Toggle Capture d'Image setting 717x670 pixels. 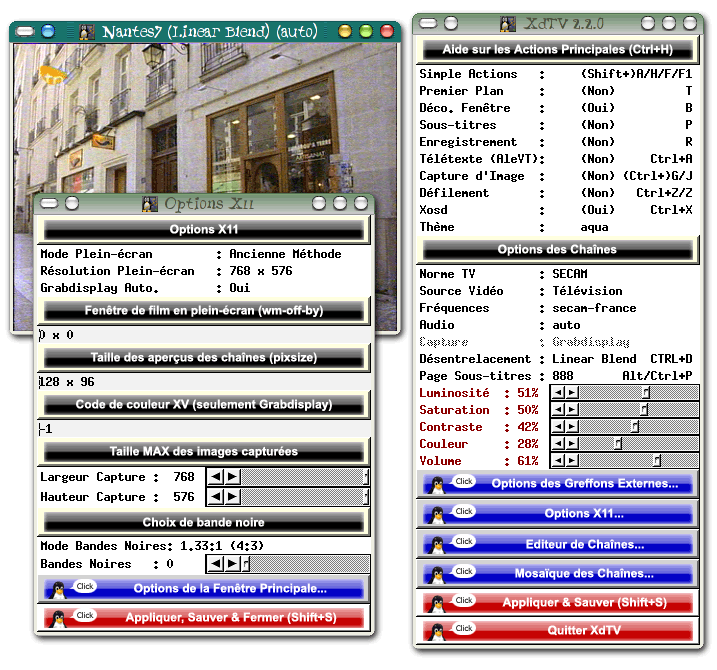598,176
